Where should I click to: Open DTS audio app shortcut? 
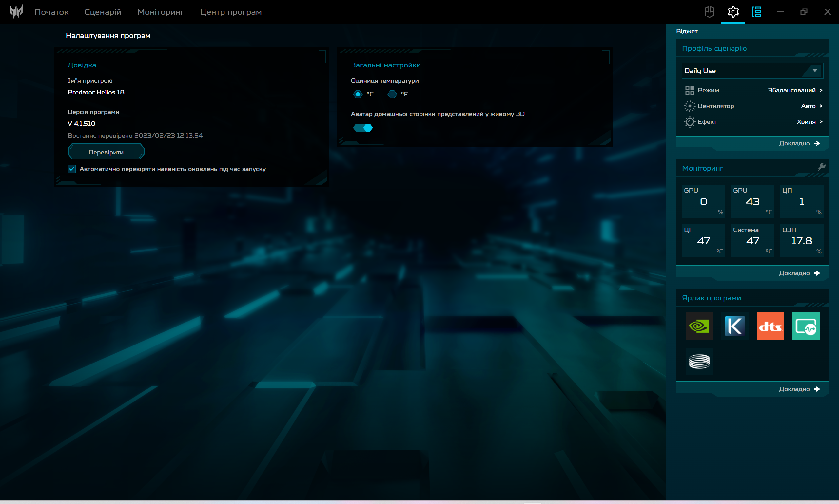770,326
